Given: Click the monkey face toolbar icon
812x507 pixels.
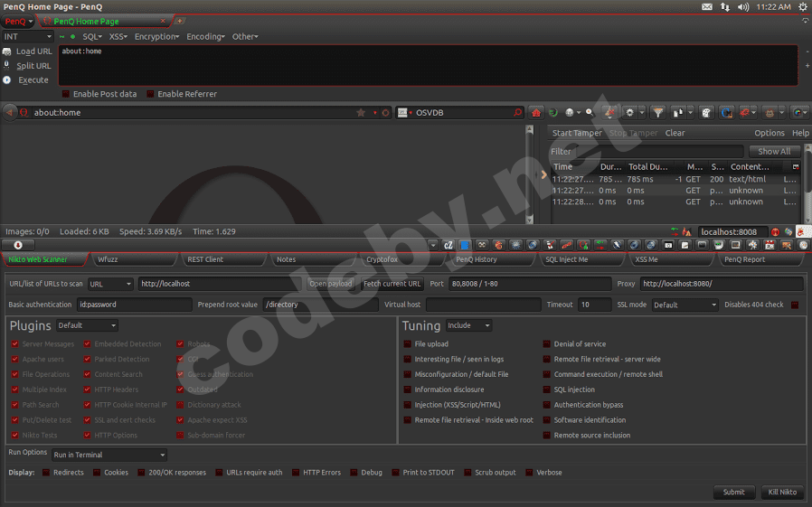Looking at the screenshot, I should 770,113.
